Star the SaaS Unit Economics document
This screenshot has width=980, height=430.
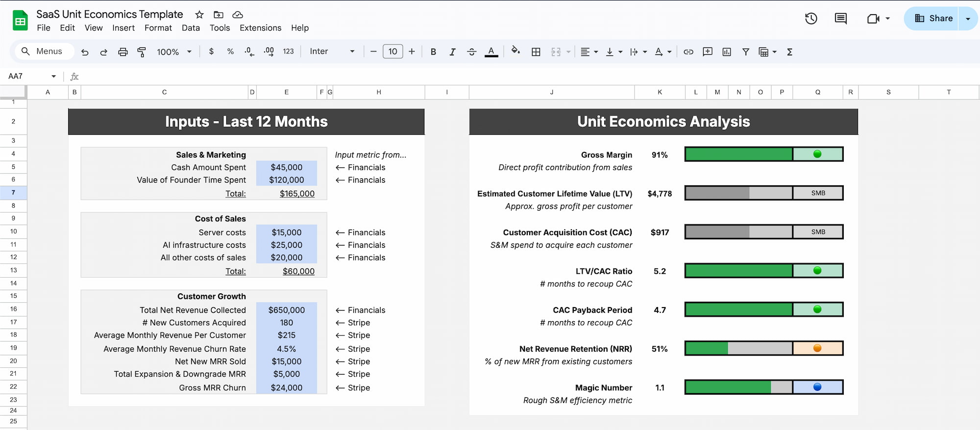(x=199, y=15)
